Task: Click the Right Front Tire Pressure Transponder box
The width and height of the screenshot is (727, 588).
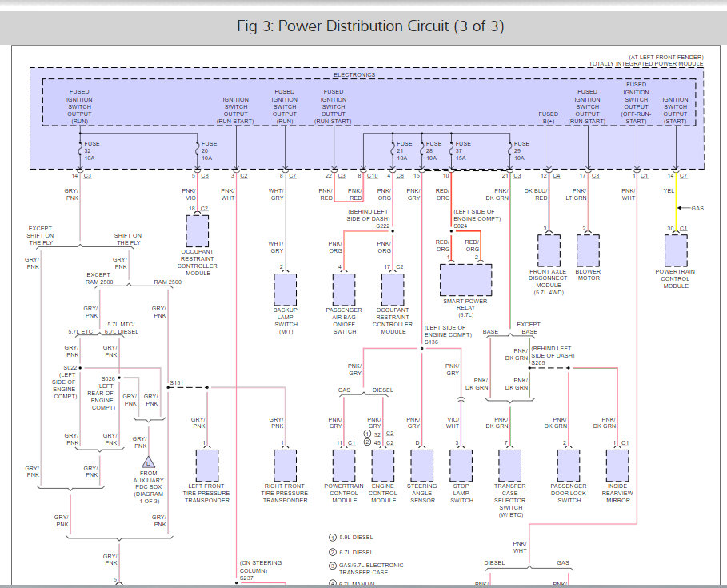Action: (286, 466)
